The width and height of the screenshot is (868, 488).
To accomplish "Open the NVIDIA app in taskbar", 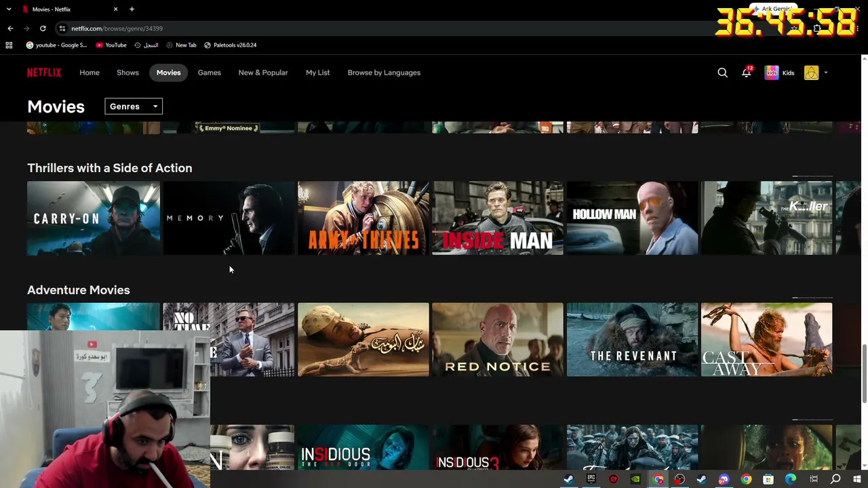I will [635, 479].
